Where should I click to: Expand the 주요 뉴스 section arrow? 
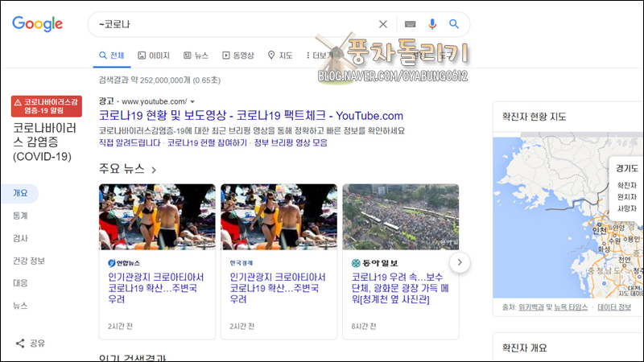tap(154, 170)
